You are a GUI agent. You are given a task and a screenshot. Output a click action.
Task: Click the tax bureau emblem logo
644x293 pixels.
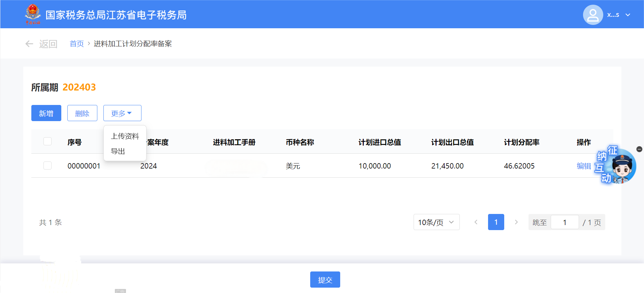[x=33, y=14]
